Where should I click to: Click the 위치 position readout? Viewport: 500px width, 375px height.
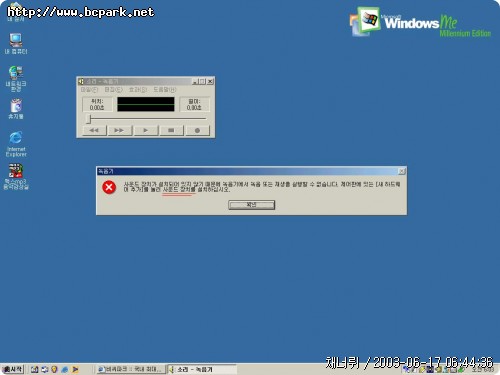coord(97,104)
